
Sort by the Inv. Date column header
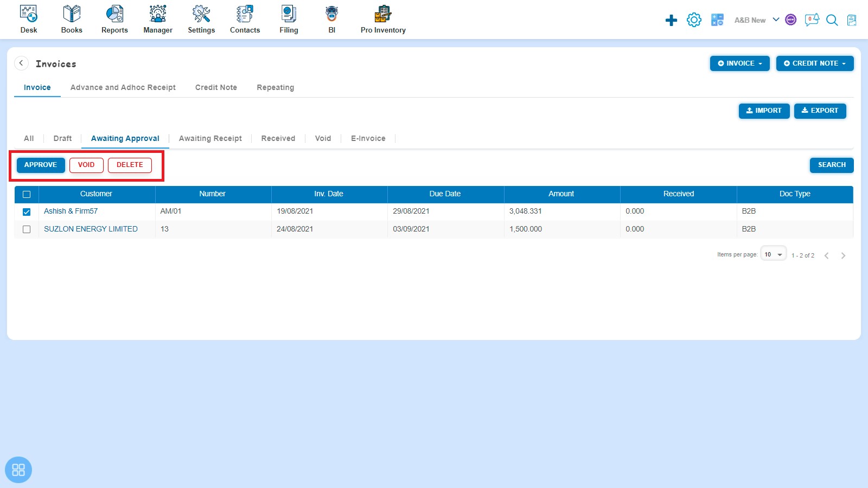pos(329,194)
